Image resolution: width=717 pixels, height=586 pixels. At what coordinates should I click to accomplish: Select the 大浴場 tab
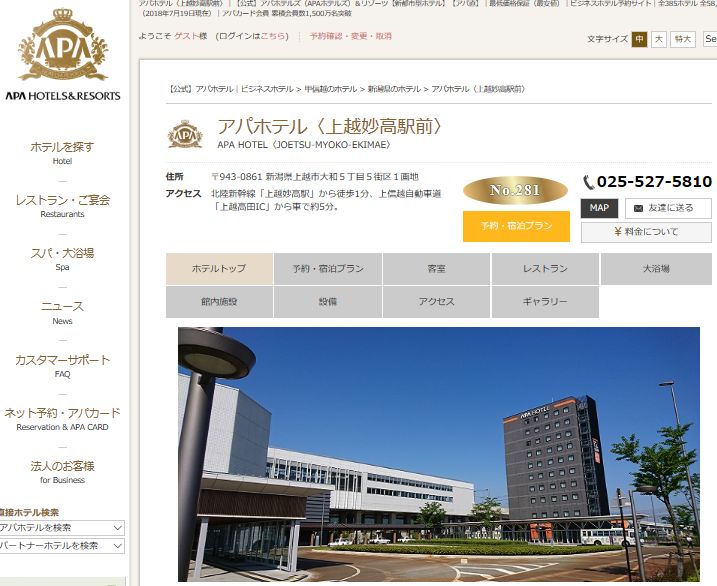(x=656, y=269)
